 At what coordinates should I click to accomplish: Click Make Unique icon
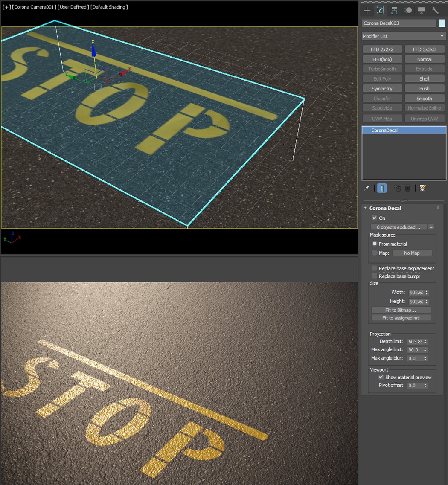click(x=398, y=188)
